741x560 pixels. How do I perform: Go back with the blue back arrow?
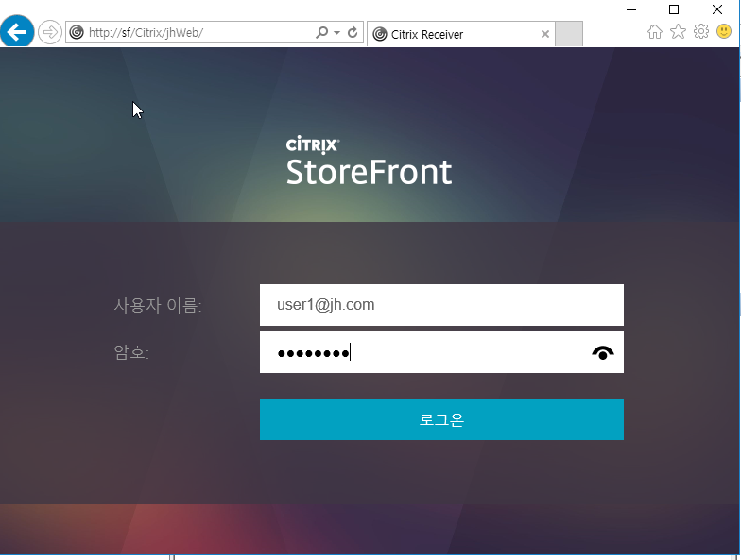click(17, 32)
